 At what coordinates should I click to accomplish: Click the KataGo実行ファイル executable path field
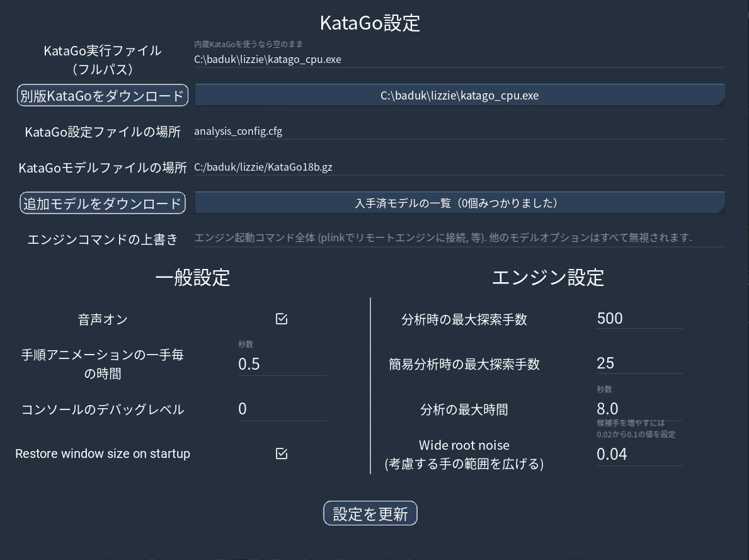pyautogui.click(x=459, y=59)
